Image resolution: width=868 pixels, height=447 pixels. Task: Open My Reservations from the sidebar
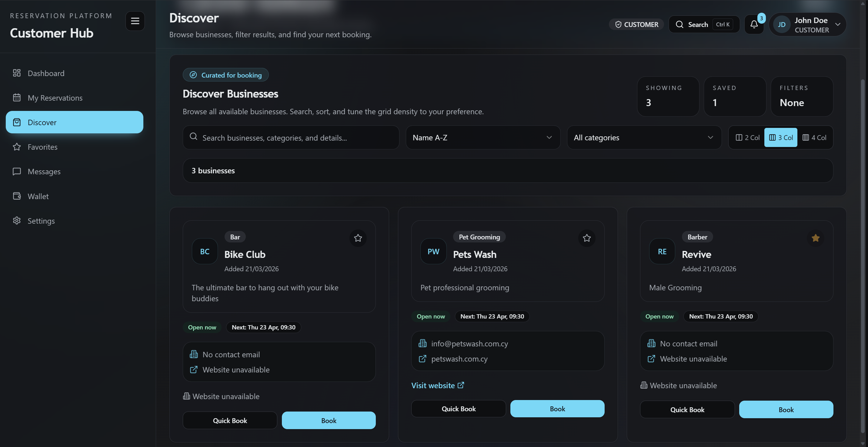[55, 98]
